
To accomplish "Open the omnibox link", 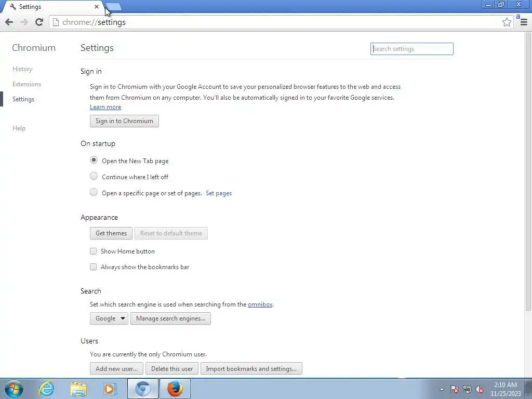I will 260,304.
